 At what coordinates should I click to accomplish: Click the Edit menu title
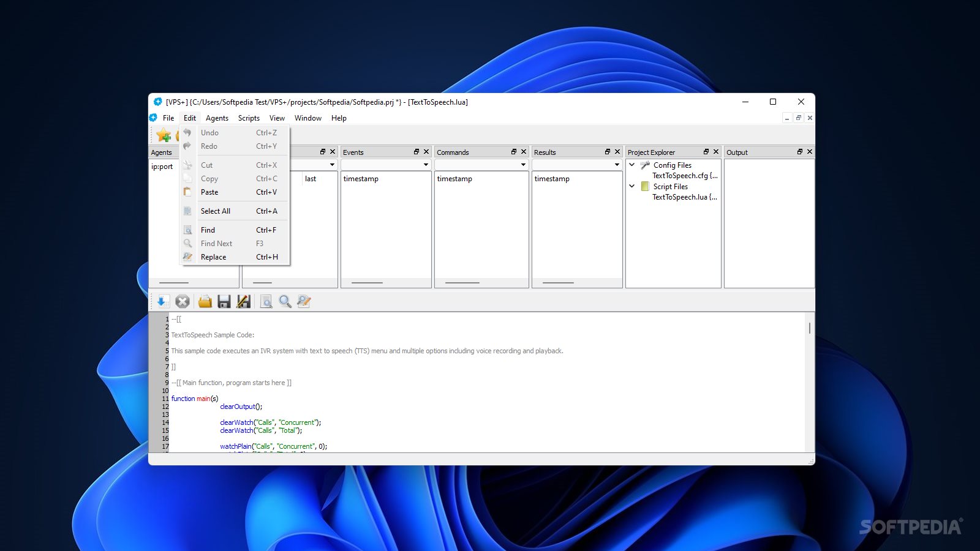(x=190, y=118)
